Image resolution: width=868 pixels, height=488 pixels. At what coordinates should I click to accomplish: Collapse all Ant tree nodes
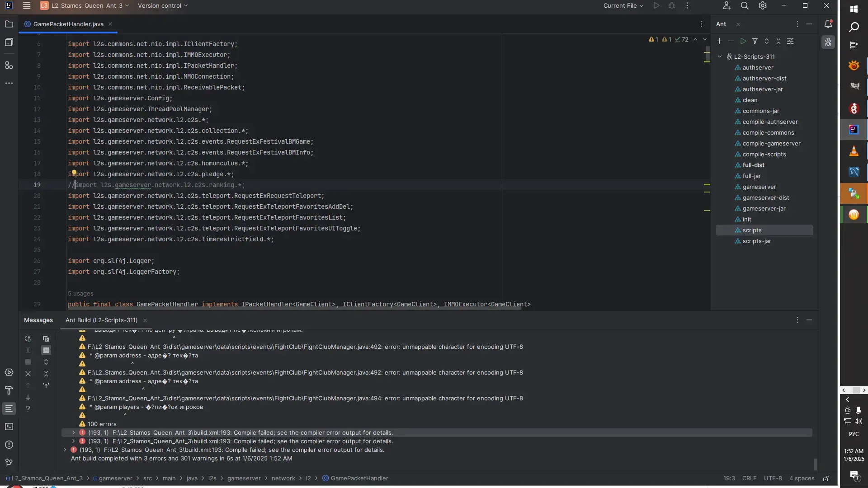pos(778,41)
